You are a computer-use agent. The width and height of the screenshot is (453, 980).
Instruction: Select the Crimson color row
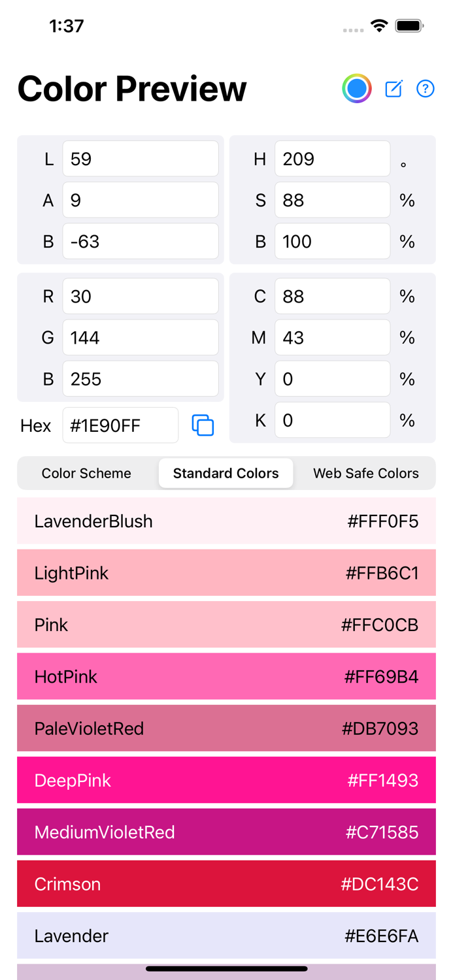[226, 883]
